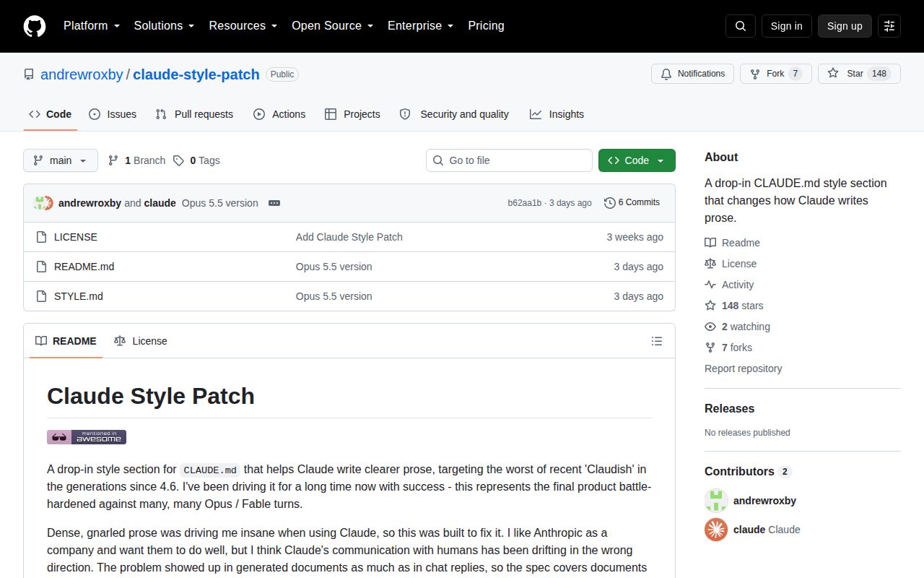Click the Sign in button
This screenshot has height=578, width=924.
(x=787, y=26)
